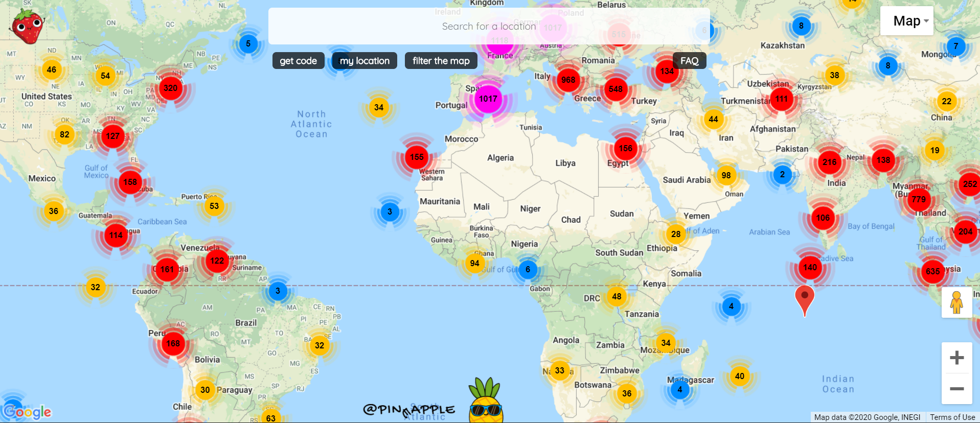Select the red 161 cluster over Colombia
980x423 pixels.
pyautogui.click(x=167, y=269)
